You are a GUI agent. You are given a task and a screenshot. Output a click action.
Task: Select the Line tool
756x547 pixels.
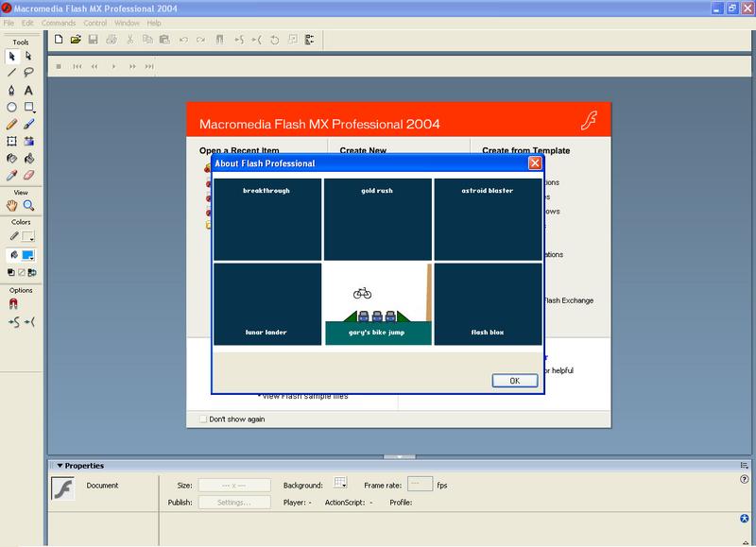(11, 73)
